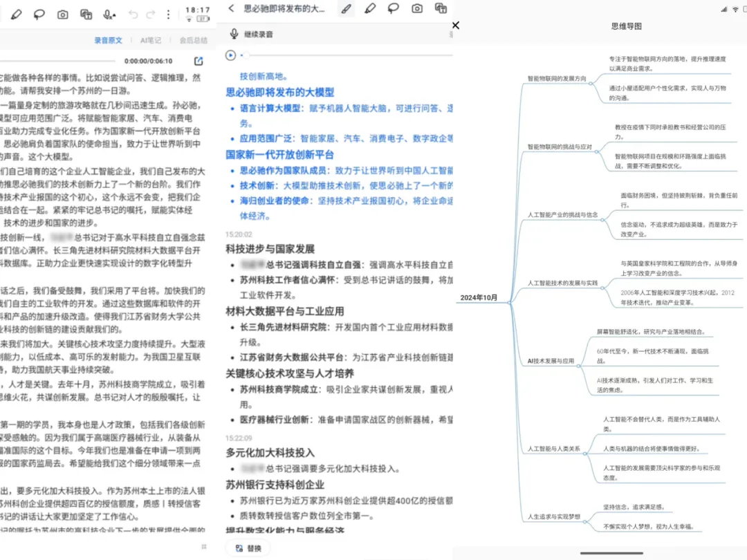747x560 pixels.
Task: Seek the left panel recording progress bar
Action: point(57,61)
